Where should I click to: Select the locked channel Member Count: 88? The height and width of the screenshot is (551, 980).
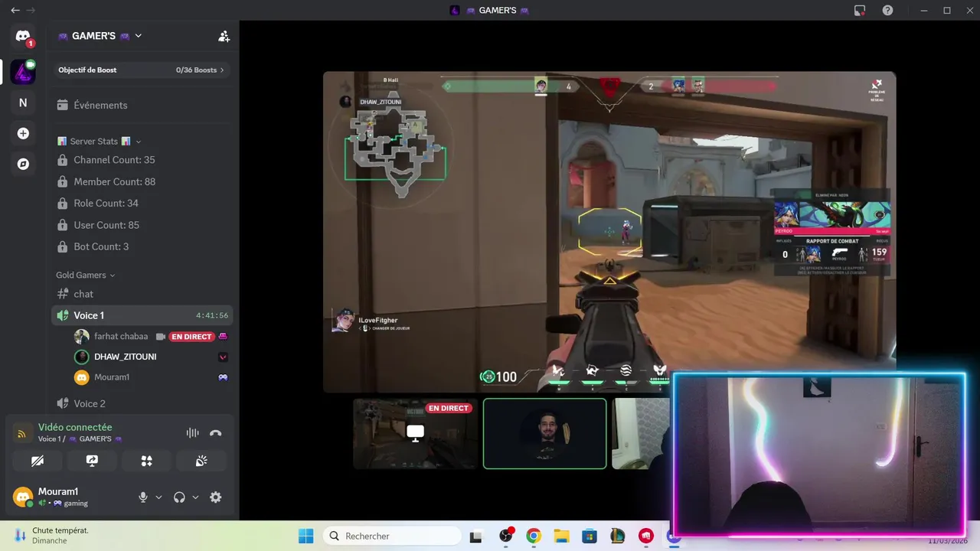[142, 181]
